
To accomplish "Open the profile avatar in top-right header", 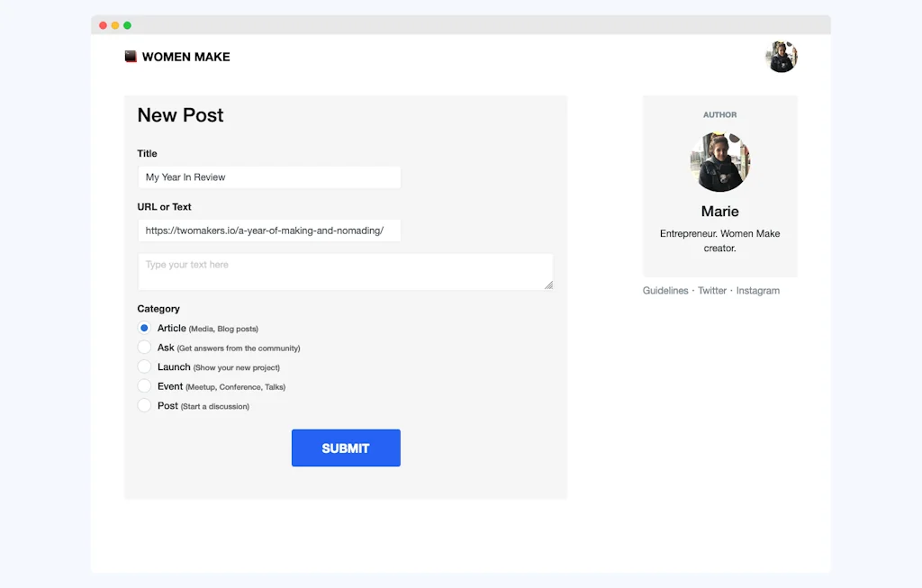I will pyautogui.click(x=781, y=57).
